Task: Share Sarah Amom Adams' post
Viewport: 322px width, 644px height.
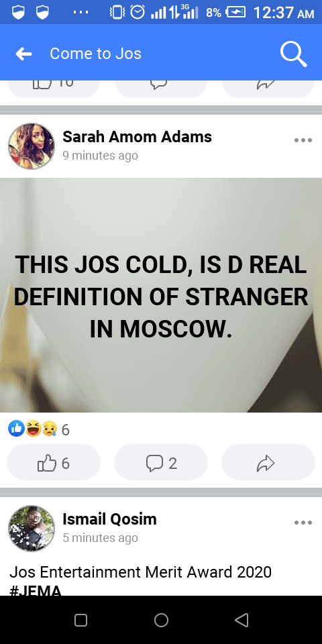Action: pos(268,463)
